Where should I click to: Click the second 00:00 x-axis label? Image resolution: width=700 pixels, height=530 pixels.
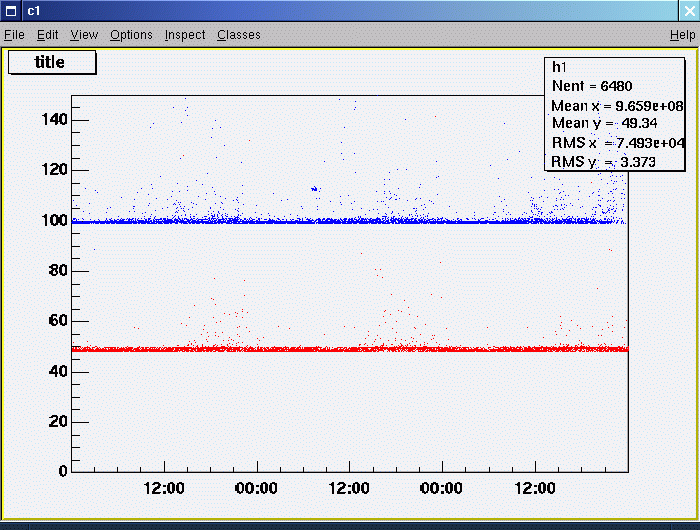coord(441,488)
